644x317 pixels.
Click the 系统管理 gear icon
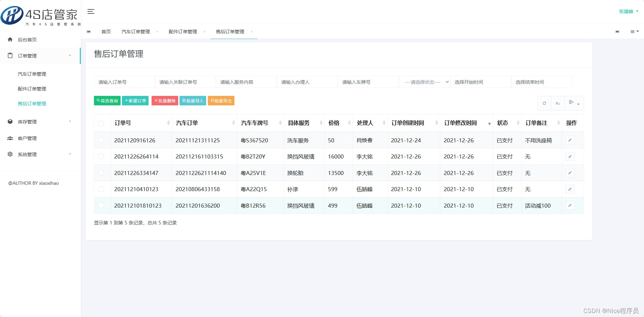[x=10, y=154]
